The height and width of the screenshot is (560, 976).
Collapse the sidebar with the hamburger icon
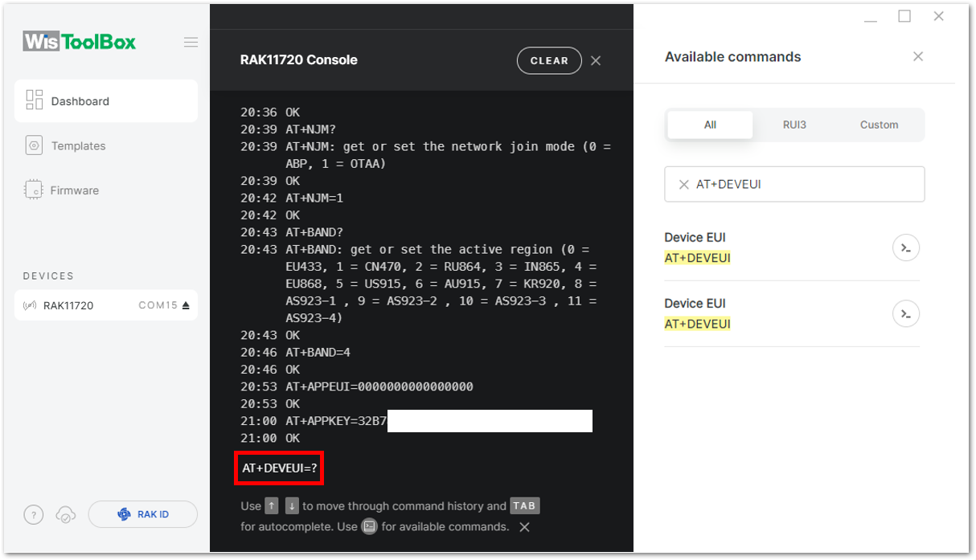point(191,42)
